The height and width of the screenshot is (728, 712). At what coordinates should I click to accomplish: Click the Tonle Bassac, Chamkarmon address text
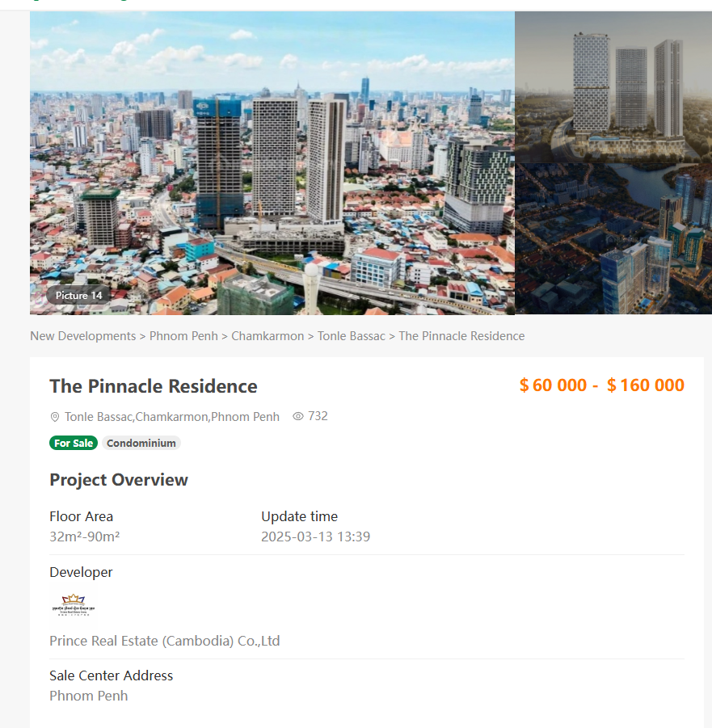tap(172, 417)
